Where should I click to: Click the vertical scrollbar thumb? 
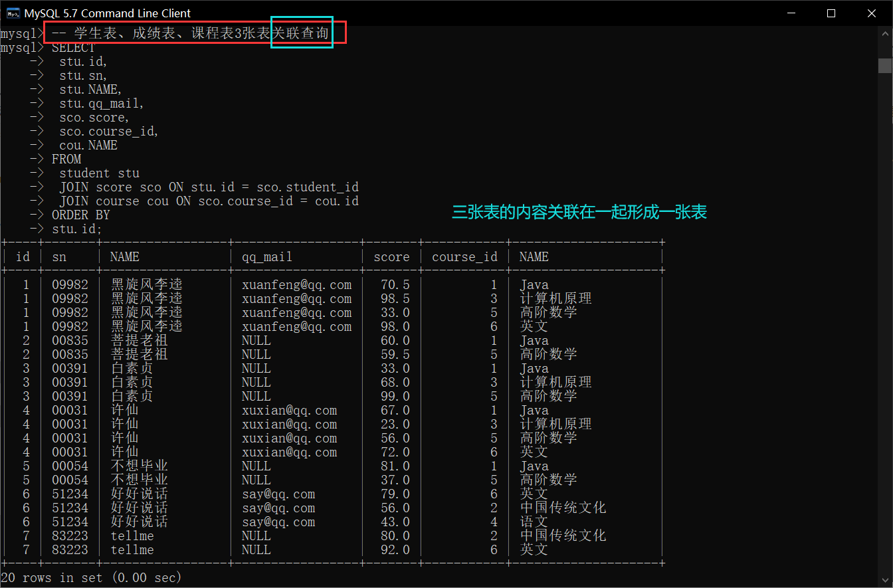(884, 65)
